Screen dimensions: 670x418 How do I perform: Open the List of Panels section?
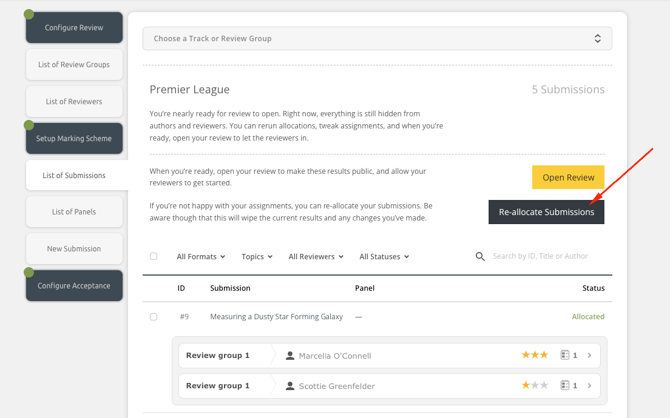[74, 212]
